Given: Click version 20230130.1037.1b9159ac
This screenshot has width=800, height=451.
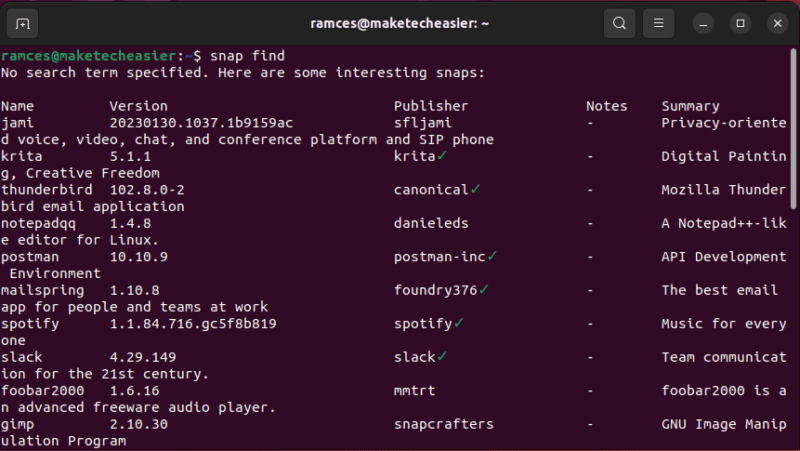Looking at the screenshot, I should [x=202, y=123].
